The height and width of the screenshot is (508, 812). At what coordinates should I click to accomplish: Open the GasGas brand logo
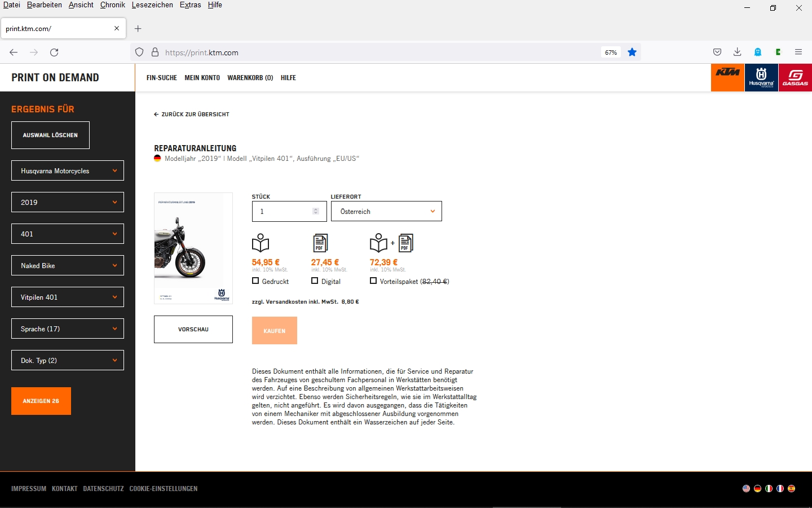tap(795, 77)
